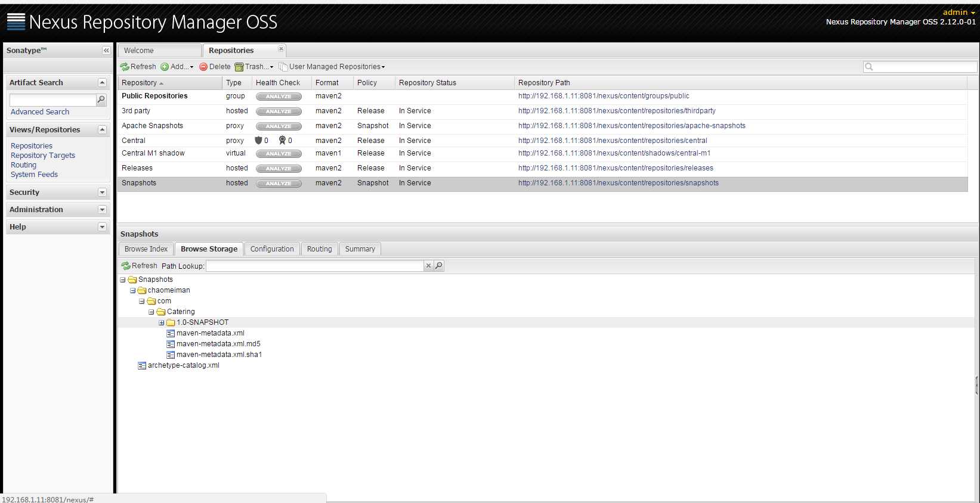Viewport: 980px width, 503px height.
Task: Analyze the 3rd party repository
Action: [x=279, y=111]
